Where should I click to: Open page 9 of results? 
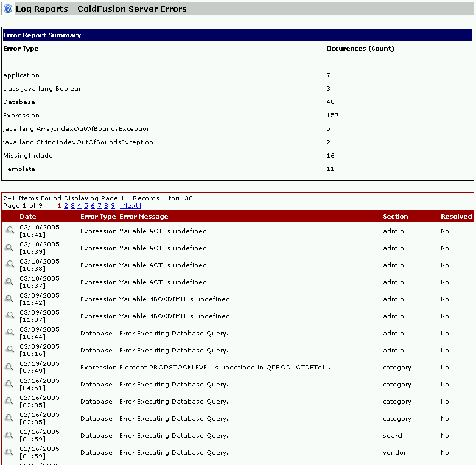click(113, 206)
